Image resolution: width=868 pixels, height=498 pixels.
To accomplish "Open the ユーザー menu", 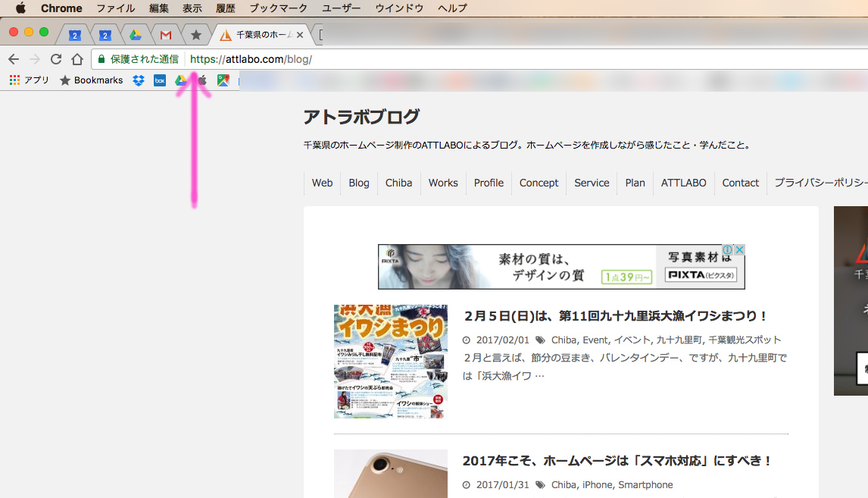I will [x=342, y=8].
